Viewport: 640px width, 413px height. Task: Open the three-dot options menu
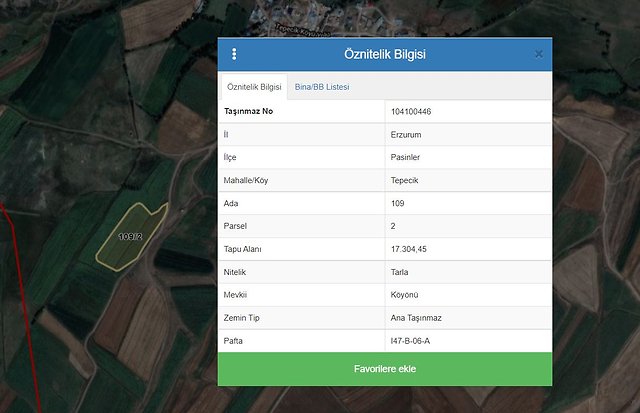pyautogui.click(x=234, y=54)
